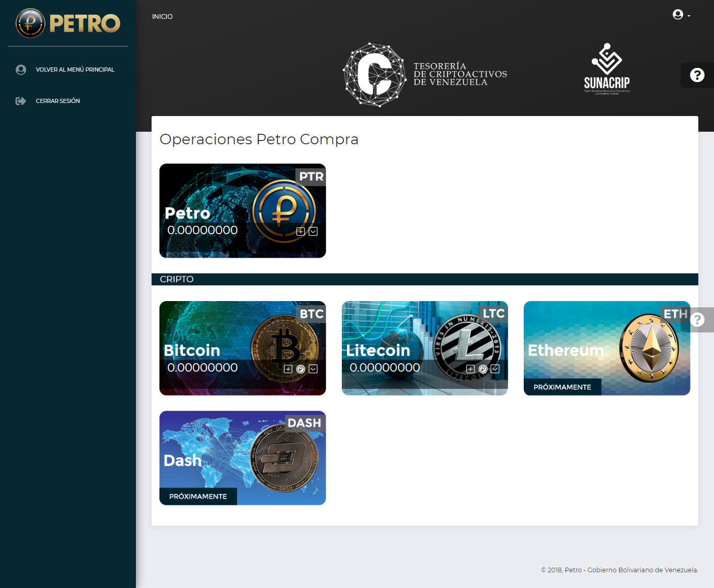Select the Bitcoin card coin image
Screen dimensions: 714x588
[x=284, y=348]
